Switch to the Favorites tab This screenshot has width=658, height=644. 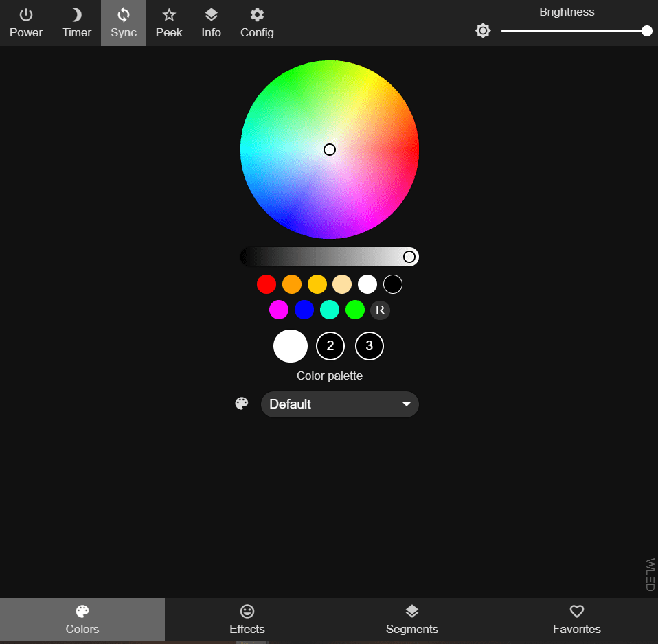(576, 620)
